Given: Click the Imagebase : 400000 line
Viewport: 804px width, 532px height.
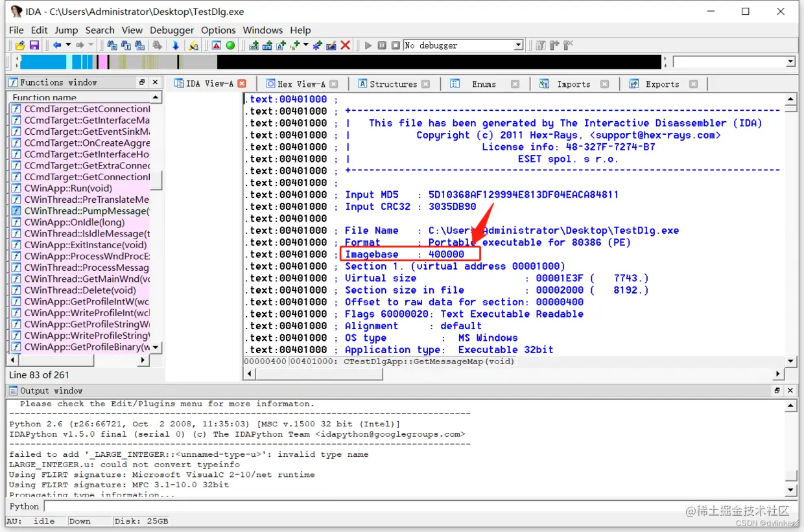Looking at the screenshot, I should click(405, 254).
